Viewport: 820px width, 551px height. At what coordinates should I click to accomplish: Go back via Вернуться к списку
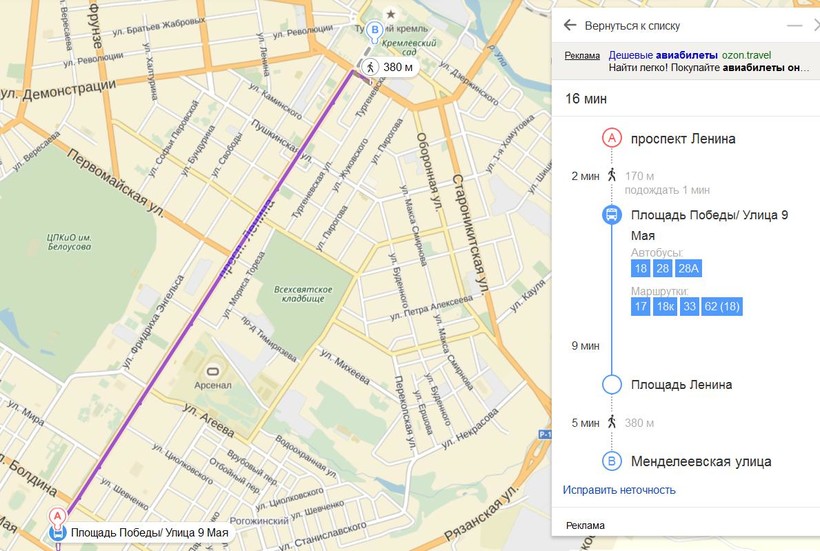(x=632, y=26)
